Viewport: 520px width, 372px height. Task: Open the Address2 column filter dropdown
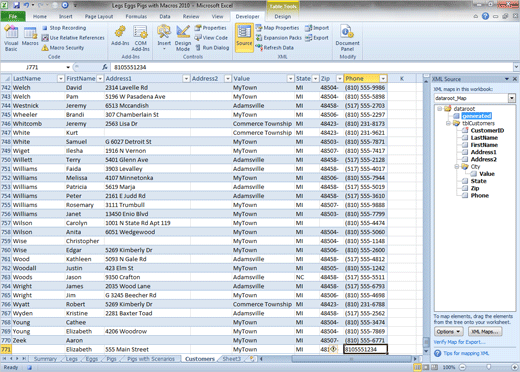pos(228,79)
